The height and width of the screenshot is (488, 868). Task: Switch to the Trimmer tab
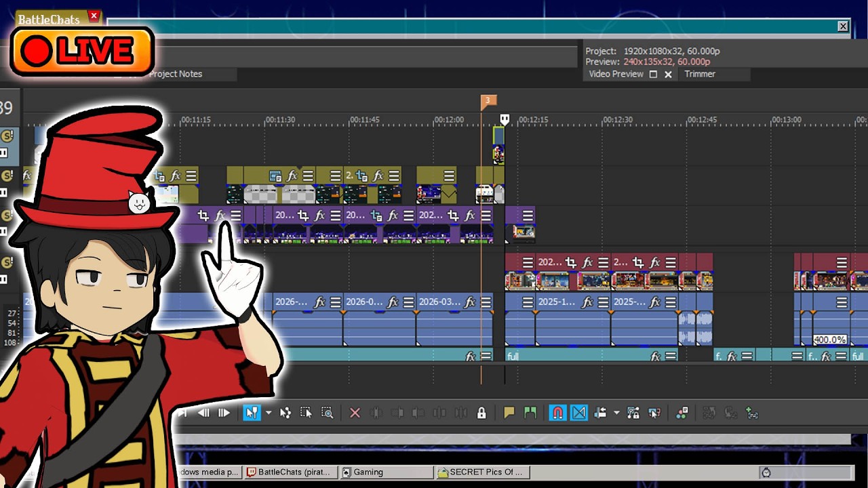tap(700, 74)
